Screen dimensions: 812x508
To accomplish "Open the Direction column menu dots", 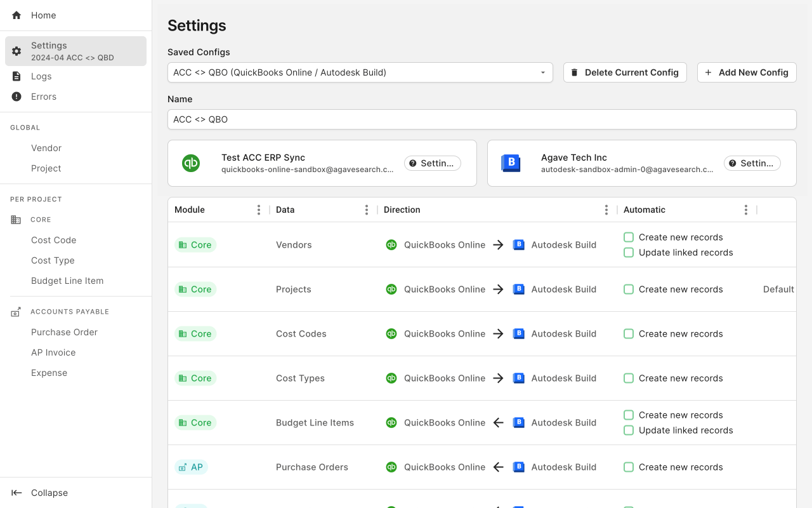I will 606,210.
